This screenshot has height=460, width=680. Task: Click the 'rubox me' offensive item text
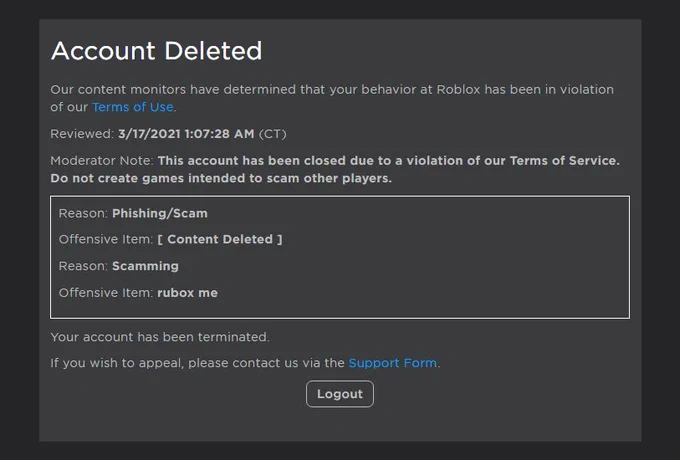click(187, 293)
